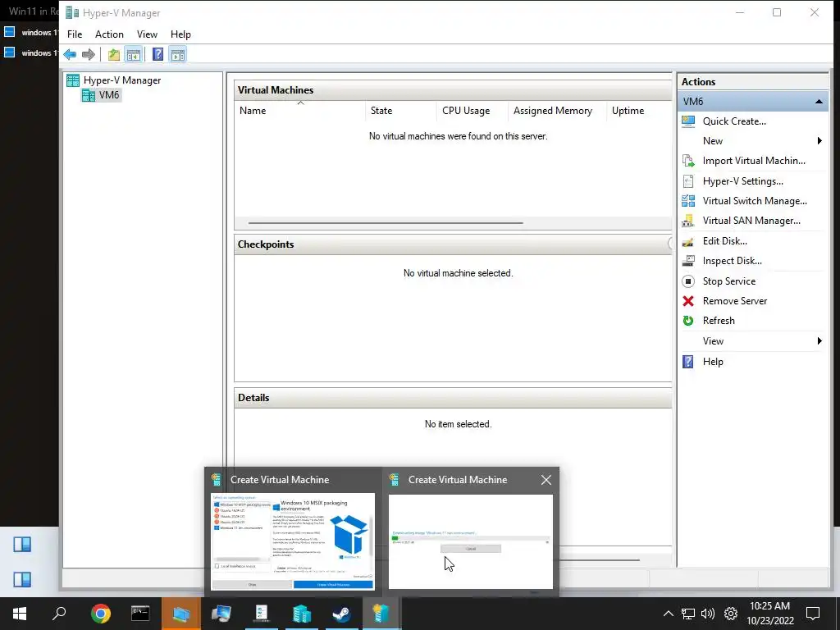Switch to Create Virtual Machine OS selection preview
840x630 pixels.
click(293, 541)
